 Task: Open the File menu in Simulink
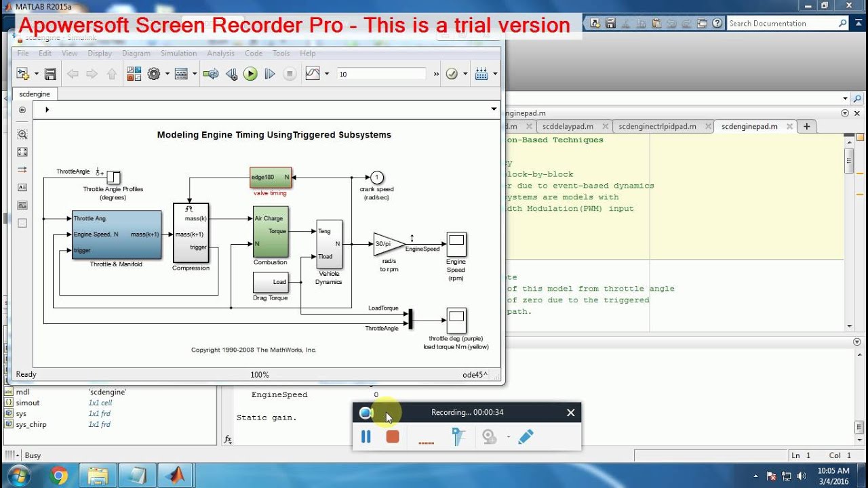[x=23, y=53]
